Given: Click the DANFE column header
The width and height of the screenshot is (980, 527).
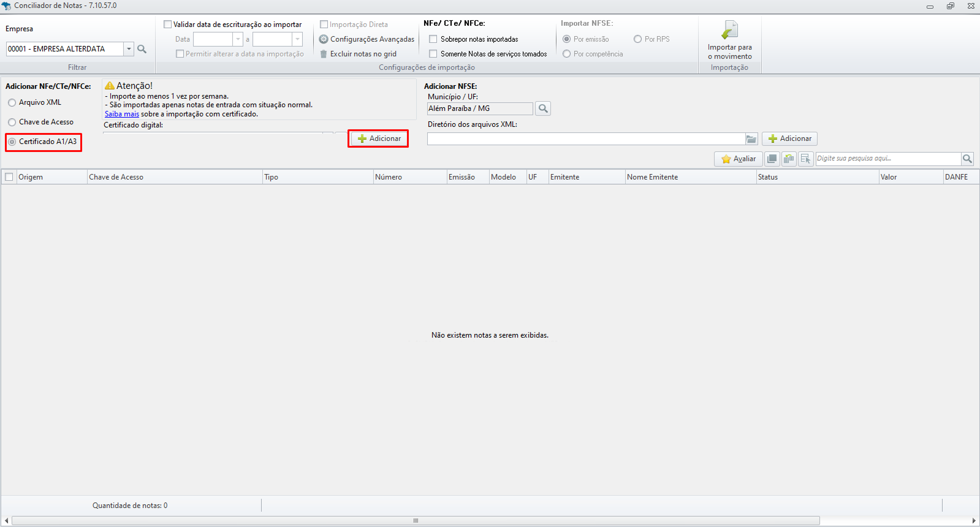Looking at the screenshot, I should [x=961, y=177].
